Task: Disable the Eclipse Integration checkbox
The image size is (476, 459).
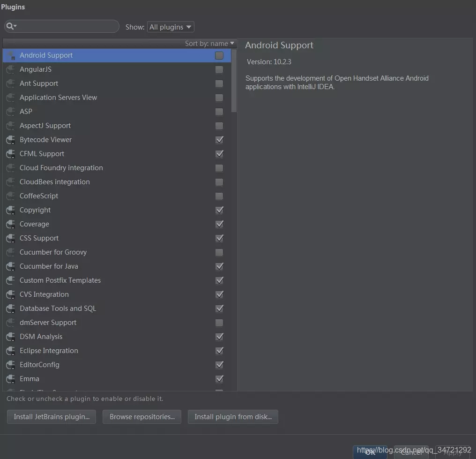Action: coord(219,351)
